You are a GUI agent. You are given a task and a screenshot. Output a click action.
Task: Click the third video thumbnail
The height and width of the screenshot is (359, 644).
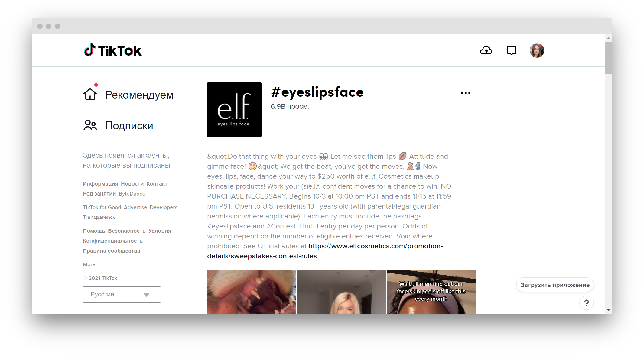tap(431, 292)
